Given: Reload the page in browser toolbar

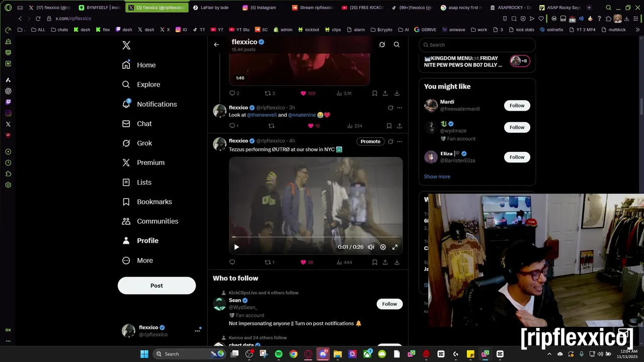Looking at the screenshot, I should point(38,19).
